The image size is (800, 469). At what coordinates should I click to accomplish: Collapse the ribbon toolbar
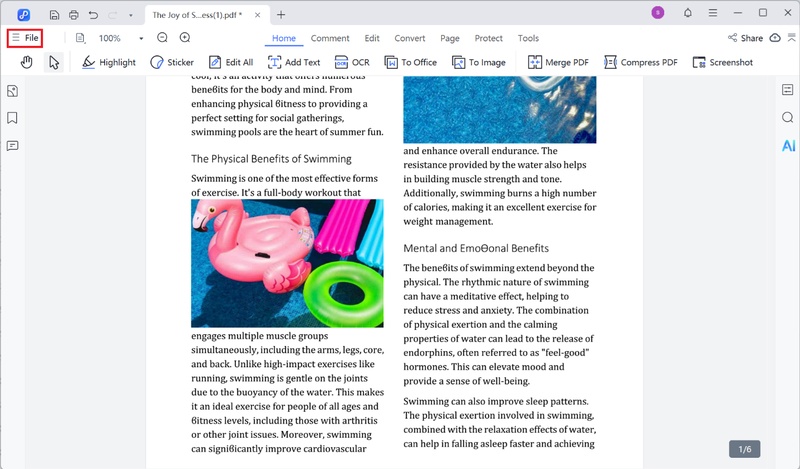tap(790, 38)
